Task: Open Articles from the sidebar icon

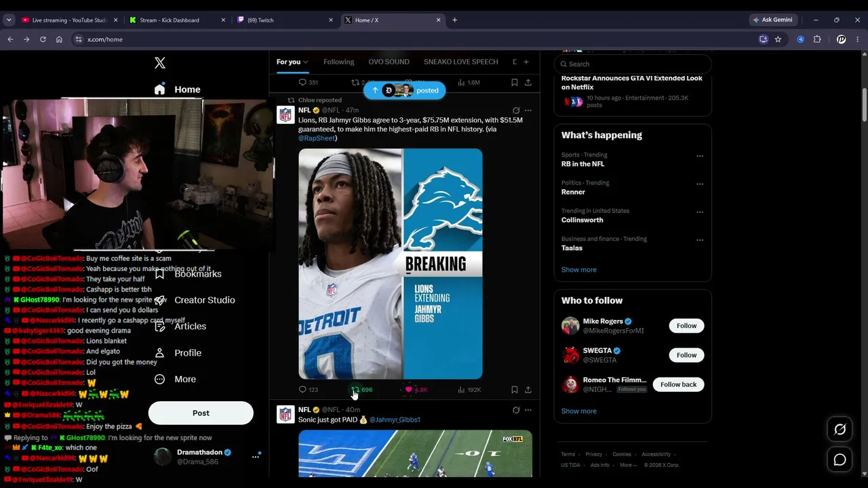Action: tap(160, 326)
